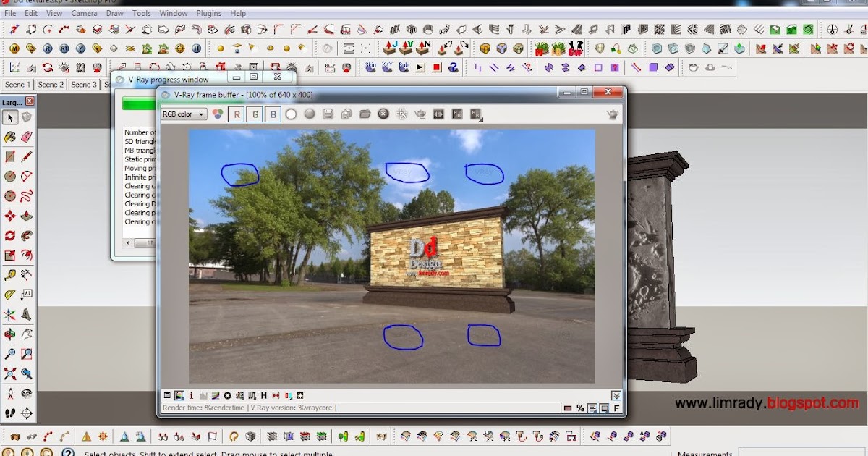Screen dimensions: 868x456
Task: Load image using the folder icon in frame buffer
Action: 365,114
